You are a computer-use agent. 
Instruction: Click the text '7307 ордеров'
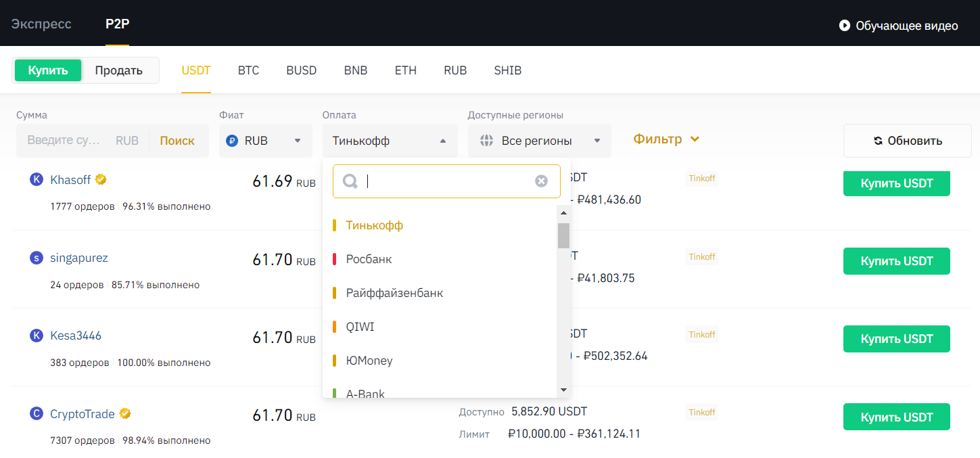(83, 440)
